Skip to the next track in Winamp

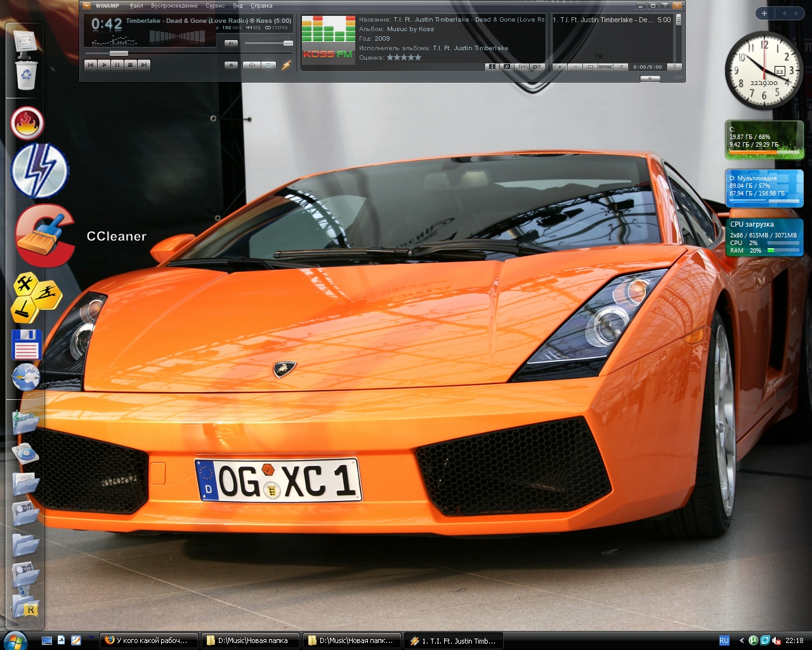pyautogui.click(x=144, y=65)
